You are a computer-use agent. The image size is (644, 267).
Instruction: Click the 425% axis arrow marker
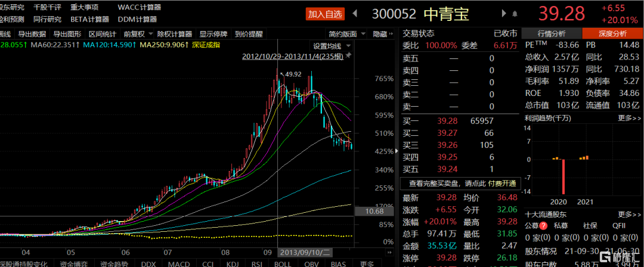tap(397, 151)
